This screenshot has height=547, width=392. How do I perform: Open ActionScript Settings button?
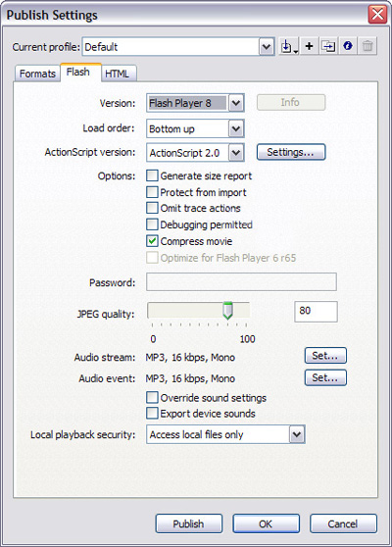tap(291, 152)
